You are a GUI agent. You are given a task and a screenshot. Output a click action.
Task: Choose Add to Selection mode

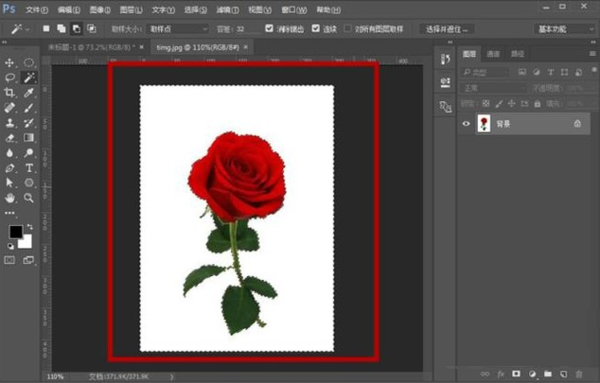(61, 29)
